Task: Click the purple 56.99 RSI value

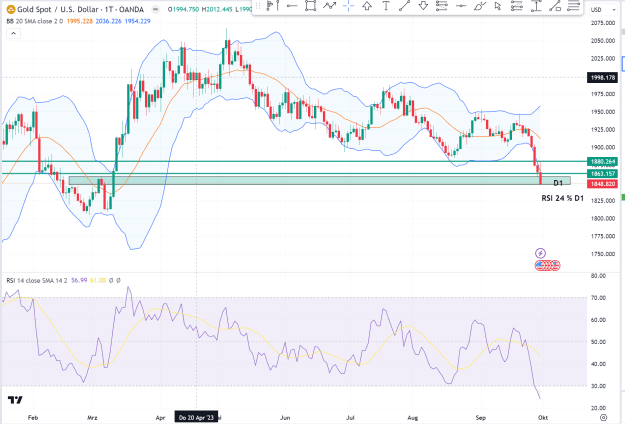Action: coord(79,281)
